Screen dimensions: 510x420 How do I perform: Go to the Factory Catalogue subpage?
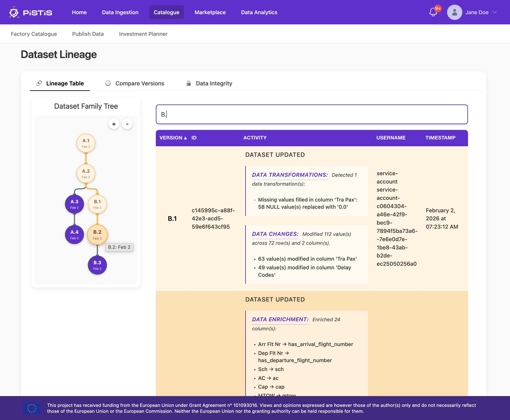click(34, 34)
